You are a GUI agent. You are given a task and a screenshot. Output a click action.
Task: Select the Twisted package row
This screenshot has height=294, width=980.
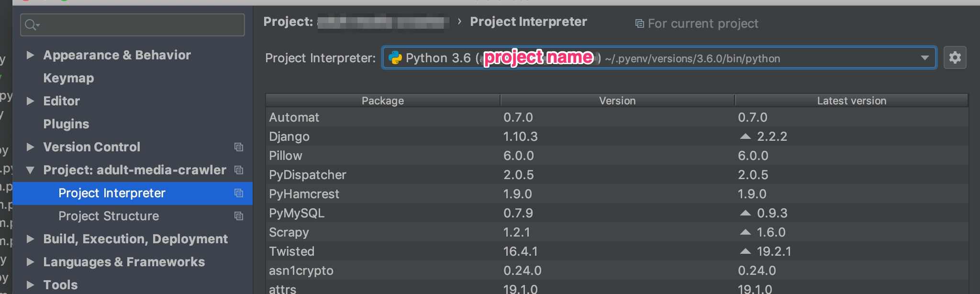tap(617, 251)
